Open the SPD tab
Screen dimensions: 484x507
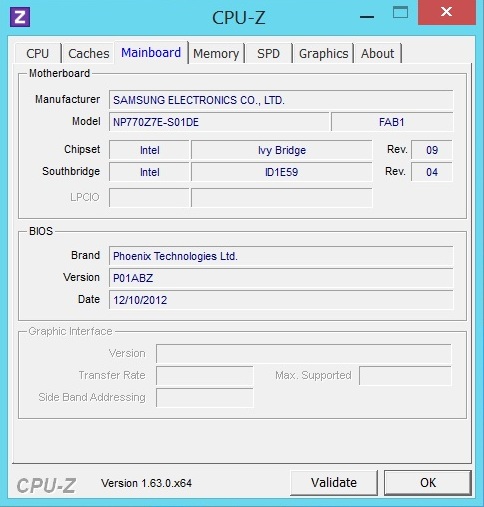coord(268,53)
